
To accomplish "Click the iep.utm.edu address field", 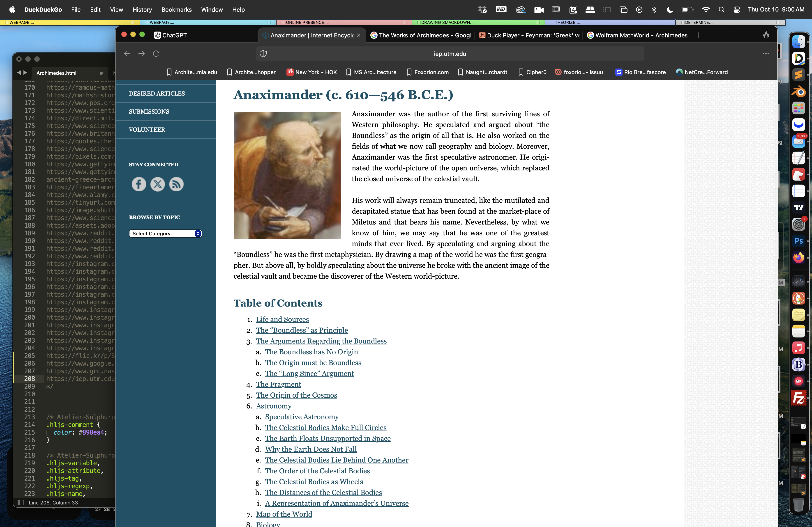I will pyautogui.click(x=450, y=54).
